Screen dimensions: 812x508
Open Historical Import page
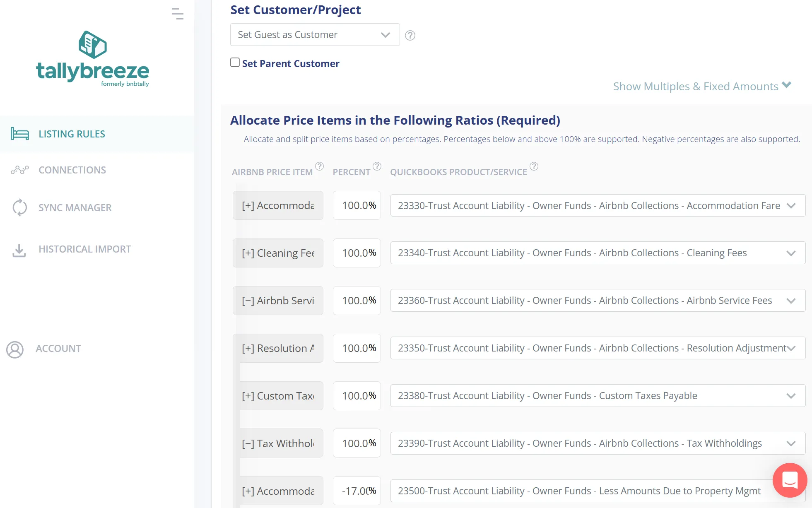(x=84, y=249)
